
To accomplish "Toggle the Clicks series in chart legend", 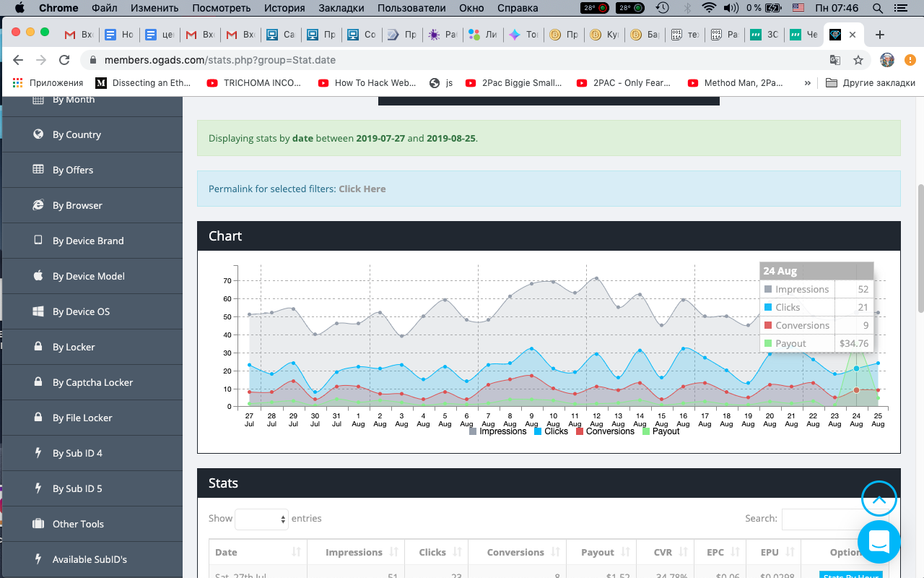I will (x=551, y=431).
